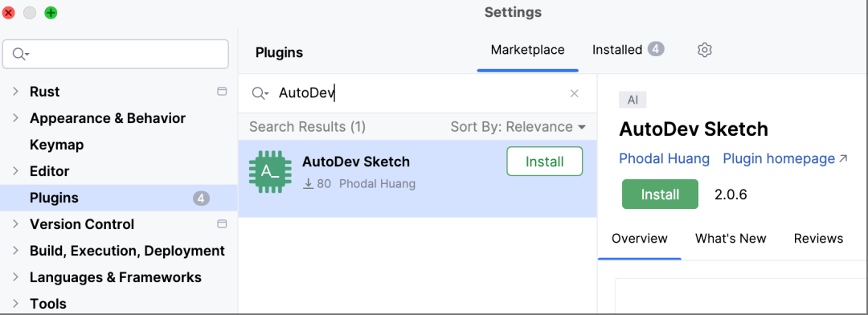Image resolution: width=868 pixels, height=315 pixels.
Task: Click the settings search magnifier icon
Action: click(x=20, y=54)
